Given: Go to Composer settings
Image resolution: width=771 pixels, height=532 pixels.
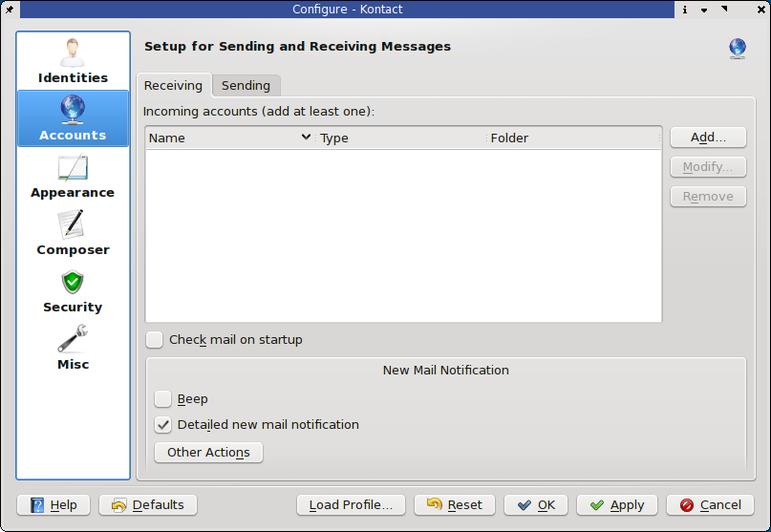Looking at the screenshot, I should tap(73, 233).
